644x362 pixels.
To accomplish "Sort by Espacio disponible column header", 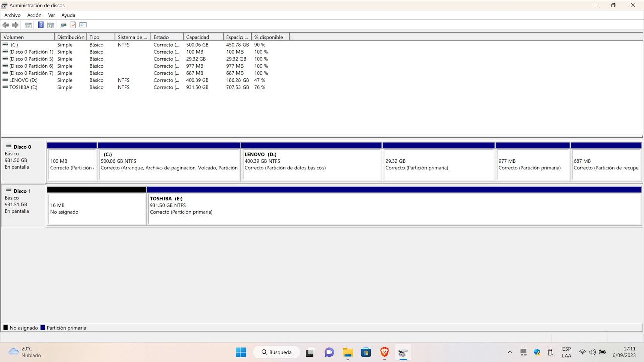I will (237, 37).
